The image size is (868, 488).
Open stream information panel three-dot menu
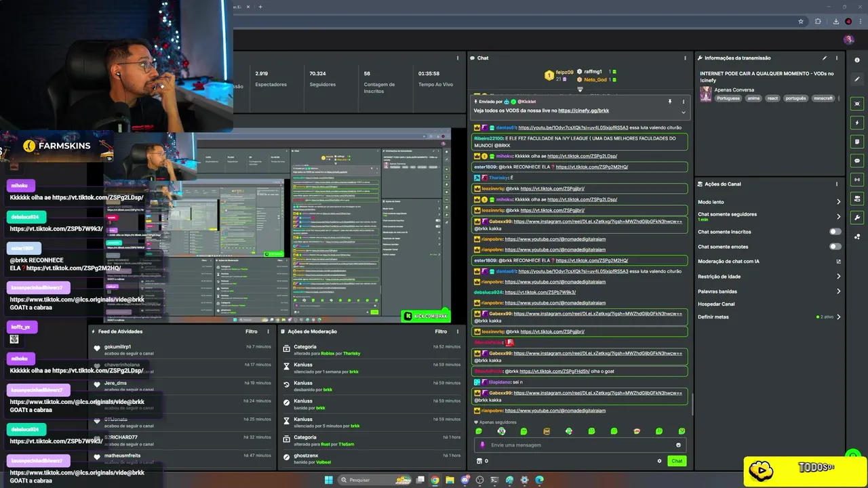point(837,58)
